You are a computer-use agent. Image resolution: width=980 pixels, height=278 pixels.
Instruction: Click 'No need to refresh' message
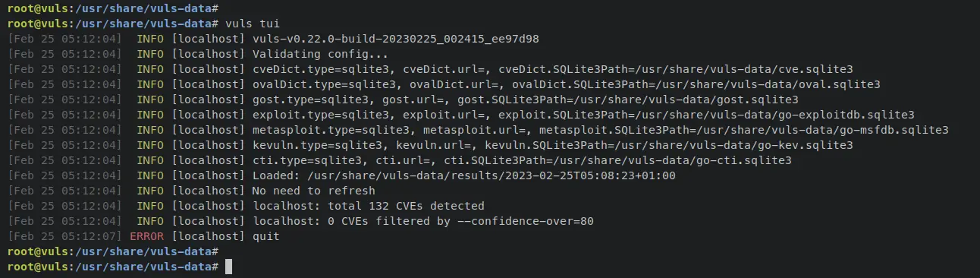pyautogui.click(x=313, y=191)
